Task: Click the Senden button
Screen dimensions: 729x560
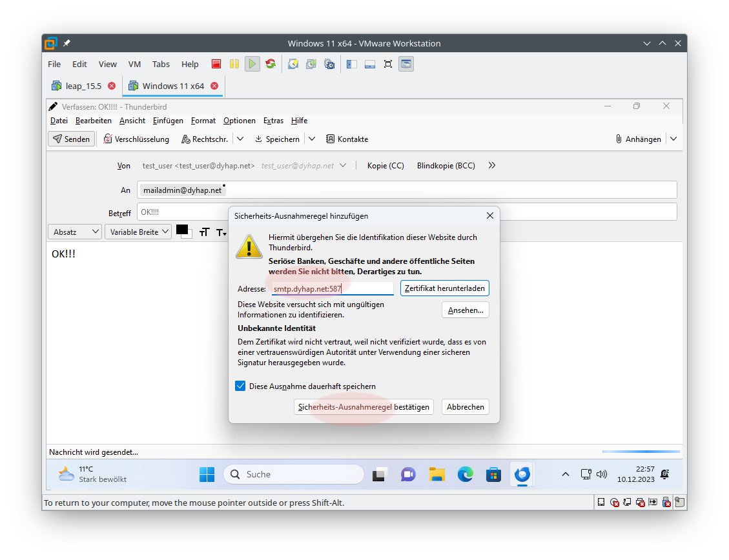Action: tap(72, 139)
